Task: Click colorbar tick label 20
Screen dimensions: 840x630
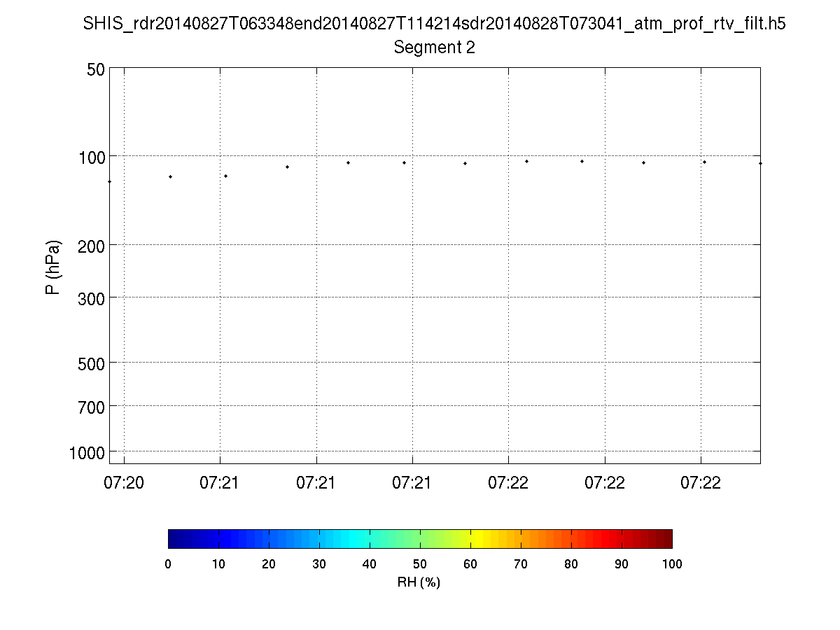Action: (x=269, y=564)
